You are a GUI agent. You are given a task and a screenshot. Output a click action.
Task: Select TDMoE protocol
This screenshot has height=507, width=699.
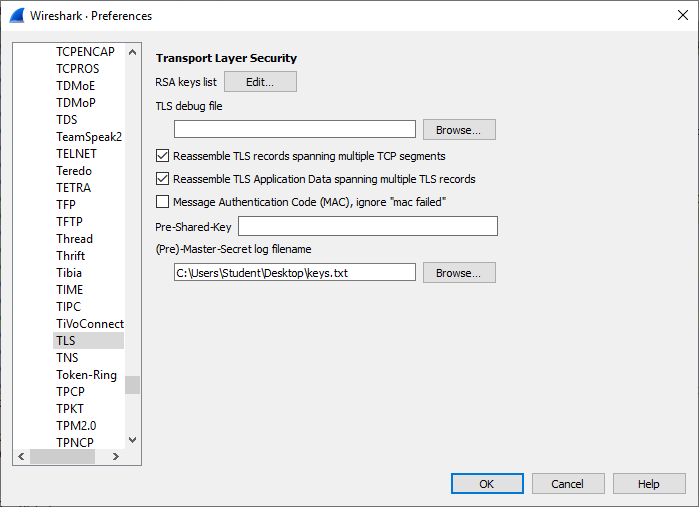[x=75, y=86]
